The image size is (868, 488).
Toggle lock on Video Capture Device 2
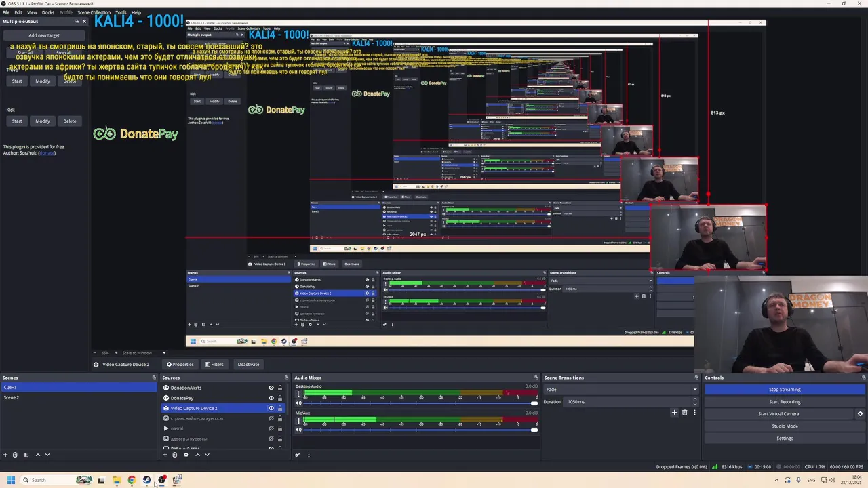[279, 408]
